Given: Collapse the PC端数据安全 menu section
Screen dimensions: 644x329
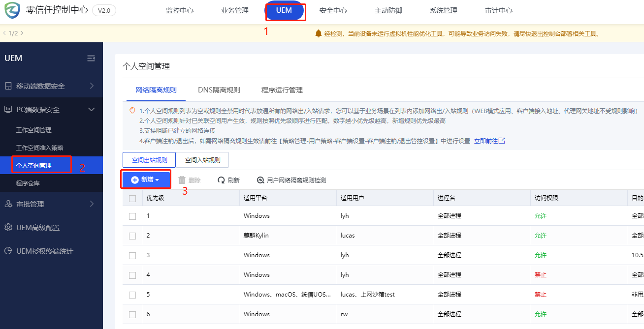Looking at the screenshot, I should coord(91,110).
